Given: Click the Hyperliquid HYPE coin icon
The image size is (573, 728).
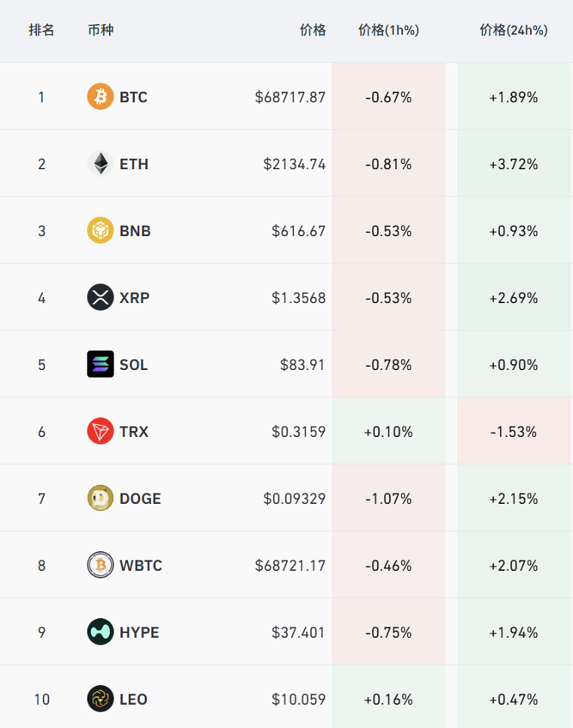Looking at the screenshot, I should pyautogui.click(x=101, y=633).
